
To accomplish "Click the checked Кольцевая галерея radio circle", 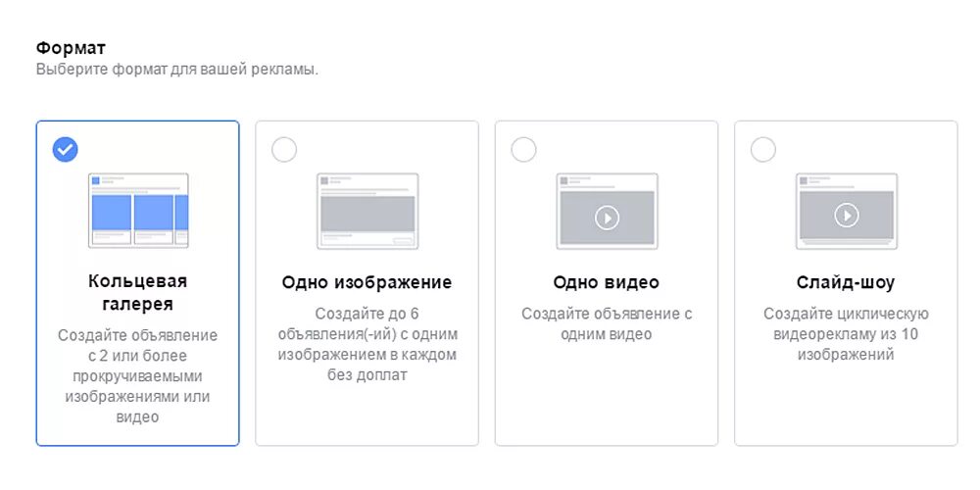I will [x=66, y=149].
